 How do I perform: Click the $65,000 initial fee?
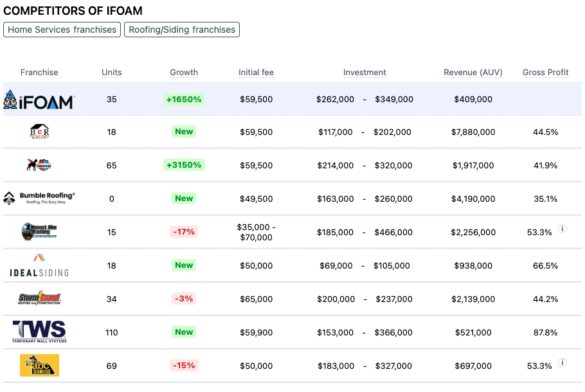click(256, 299)
